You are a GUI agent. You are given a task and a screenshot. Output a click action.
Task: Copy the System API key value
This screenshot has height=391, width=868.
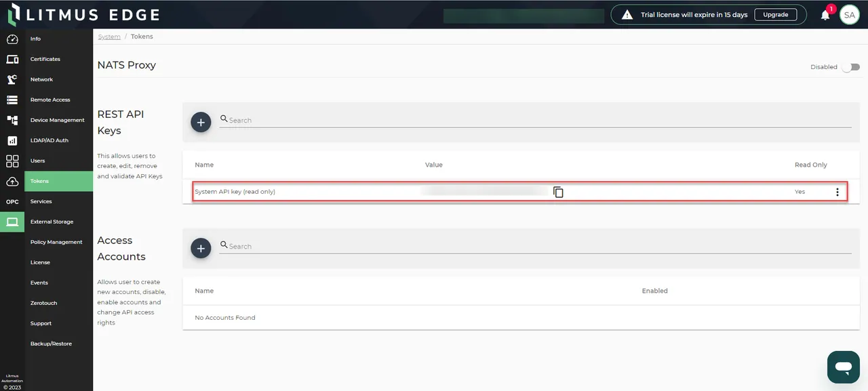click(558, 192)
